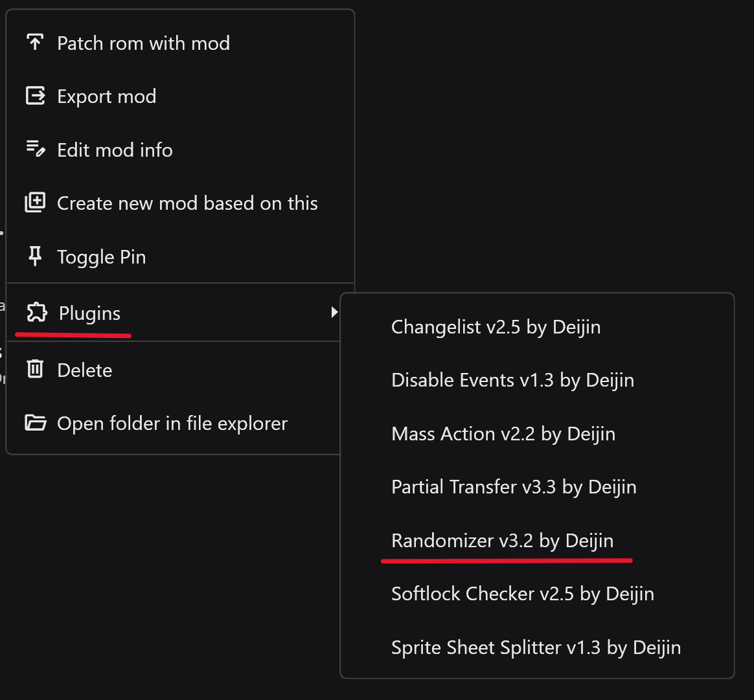Click the Patch rom upload icon
The height and width of the screenshot is (700, 754).
pyautogui.click(x=35, y=43)
